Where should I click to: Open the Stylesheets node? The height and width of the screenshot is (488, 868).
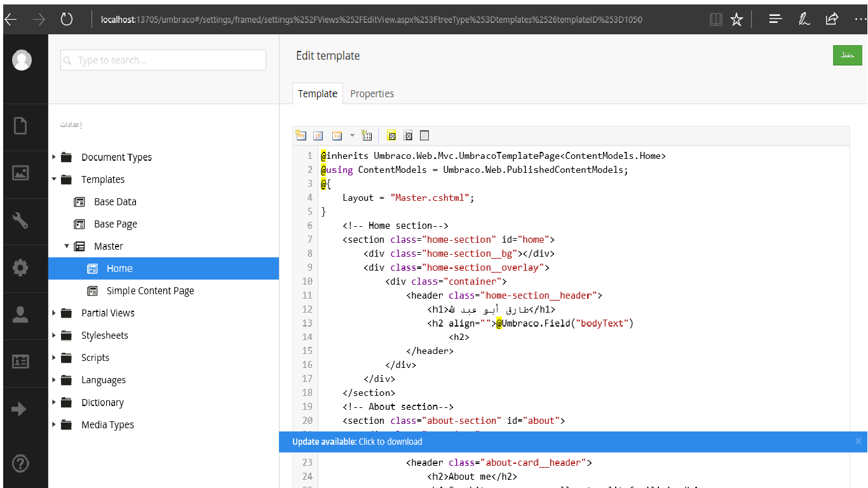coord(105,335)
